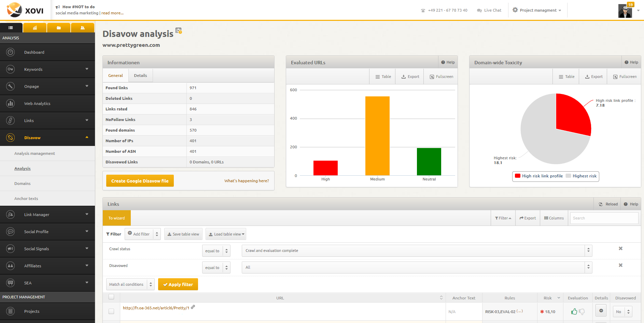Click the orange Medium bar in chart
Viewport: 644px width, 323px height.
coord(377,136)
